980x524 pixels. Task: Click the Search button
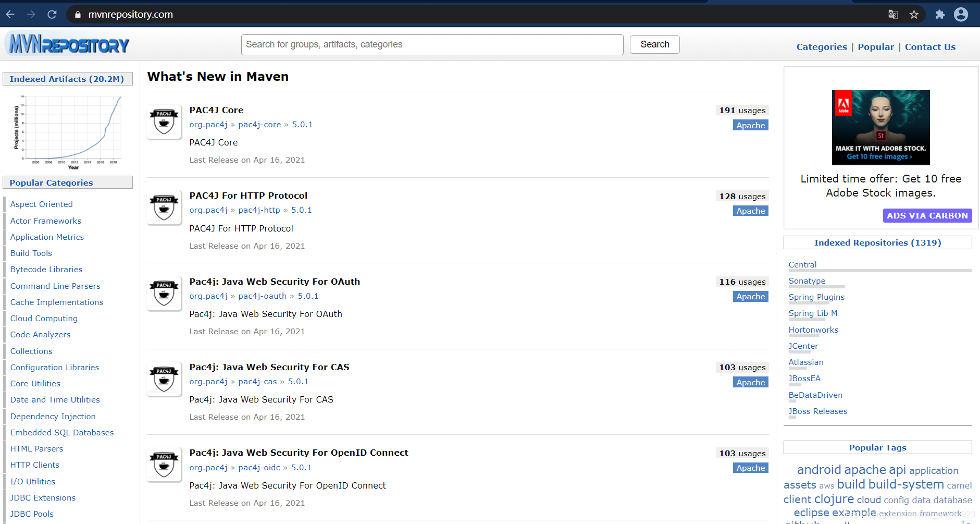pos(655,45)
